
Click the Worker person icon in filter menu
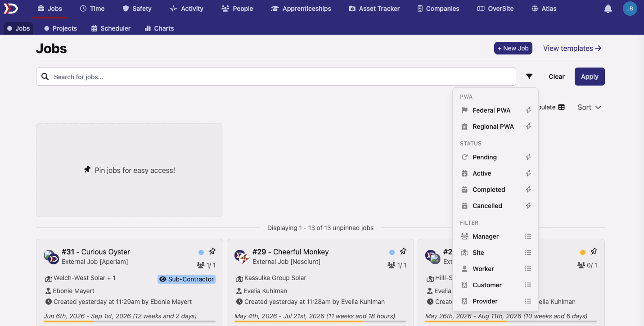coord(464,269)
